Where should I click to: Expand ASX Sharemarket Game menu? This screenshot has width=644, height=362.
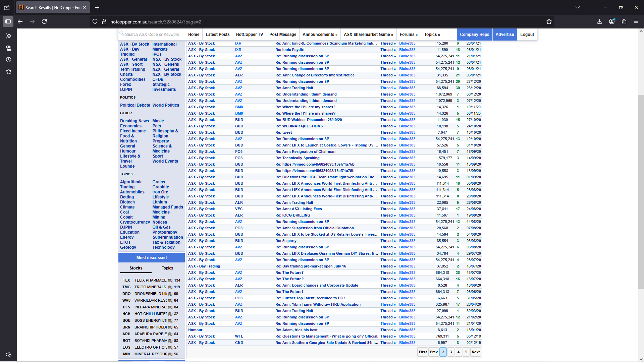point(368,34)
